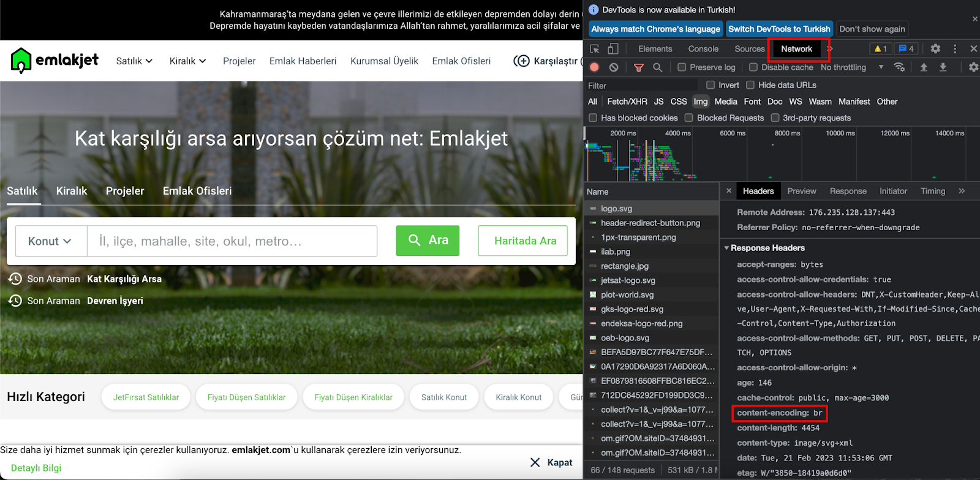Click the green Ara search button

(x=428, y=241)
